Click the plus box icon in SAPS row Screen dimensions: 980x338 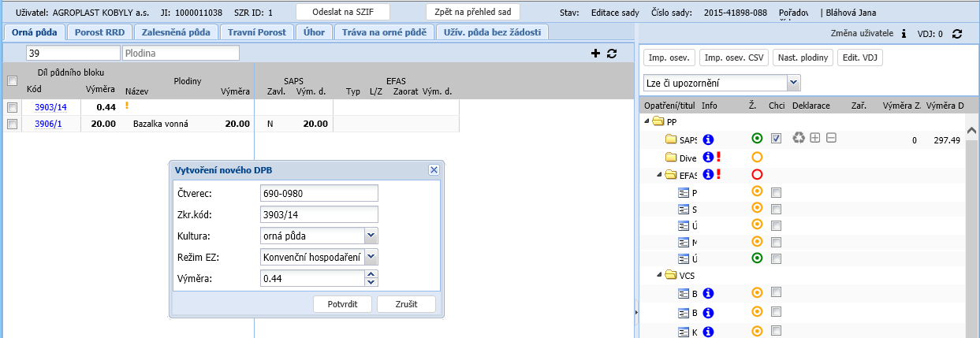[815, 138]
